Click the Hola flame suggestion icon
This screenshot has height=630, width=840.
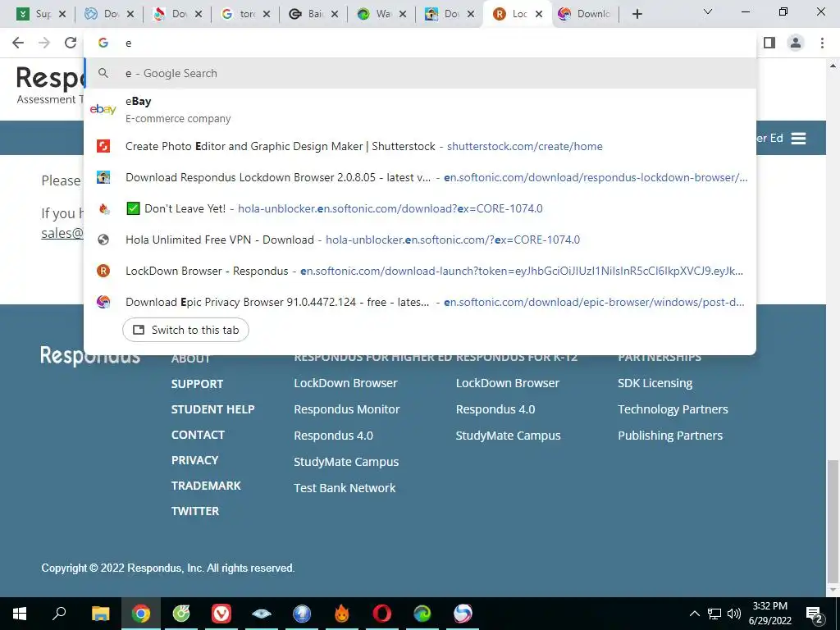104,208
